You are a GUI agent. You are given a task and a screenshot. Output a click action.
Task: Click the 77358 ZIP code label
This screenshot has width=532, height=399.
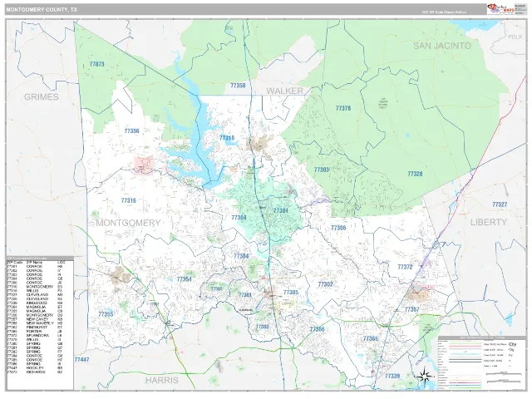click(x=238, y=86)
